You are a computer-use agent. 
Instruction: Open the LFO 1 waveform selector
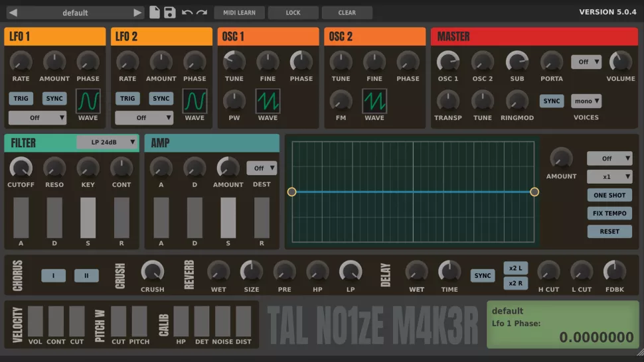click(x=88, y=101)
